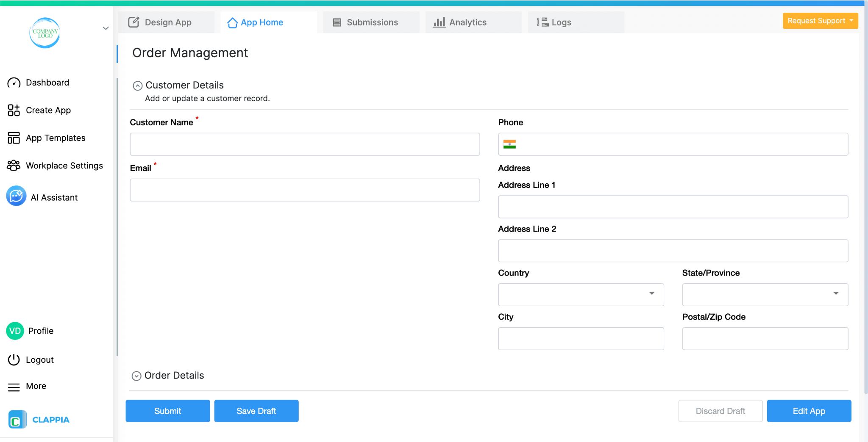
Task: Click inside the Email input field
Action: tap(304, 190)
